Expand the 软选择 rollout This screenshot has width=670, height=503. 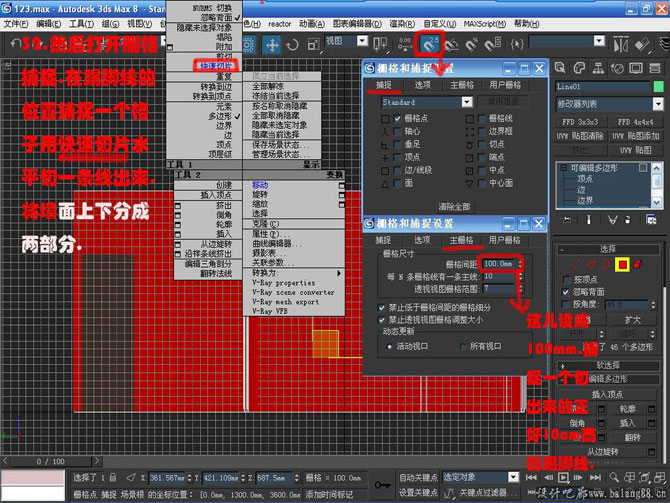(x=607, y=365)
